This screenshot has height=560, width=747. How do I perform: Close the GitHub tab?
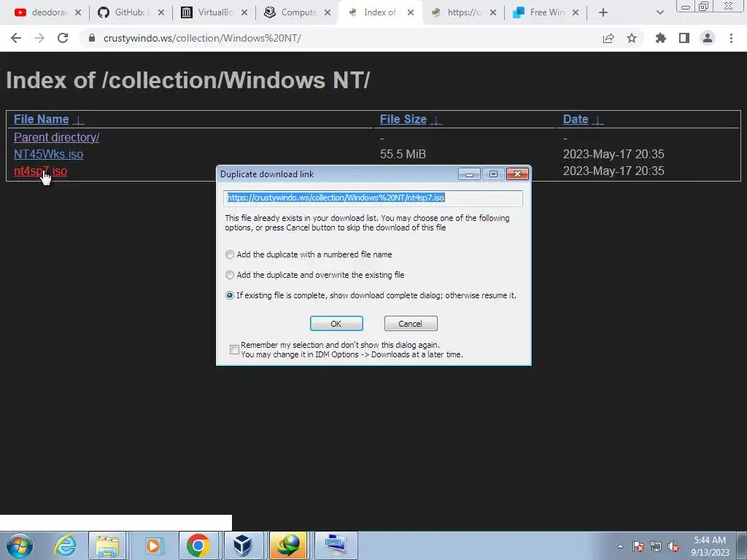pyautogui.click(x=161, y=12)
